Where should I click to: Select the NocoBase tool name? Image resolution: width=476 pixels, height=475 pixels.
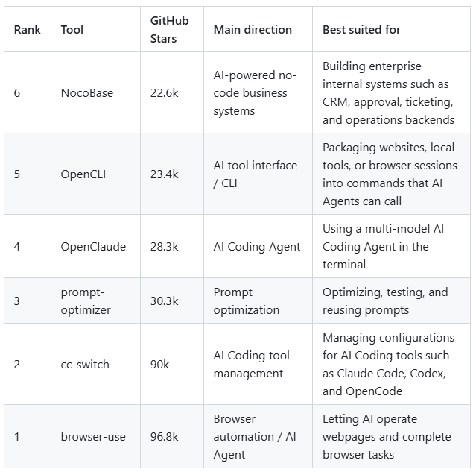tap(87, 93)
